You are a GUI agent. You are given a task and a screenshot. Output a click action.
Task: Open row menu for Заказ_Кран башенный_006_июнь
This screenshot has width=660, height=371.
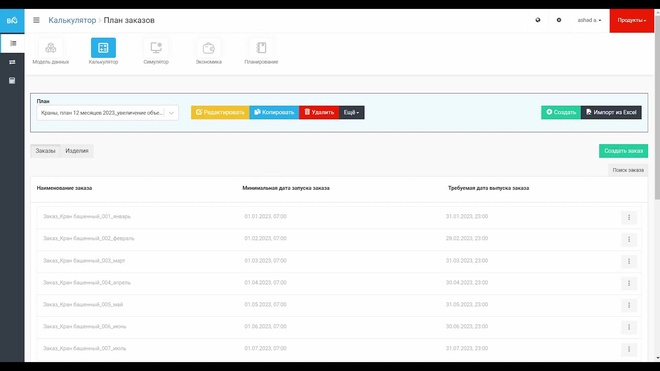click(629, 327)
